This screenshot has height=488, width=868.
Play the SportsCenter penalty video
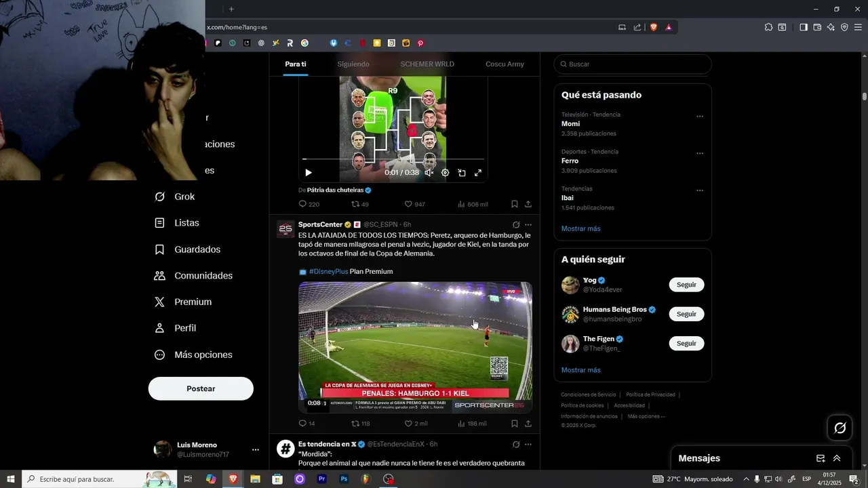point(415,347)
